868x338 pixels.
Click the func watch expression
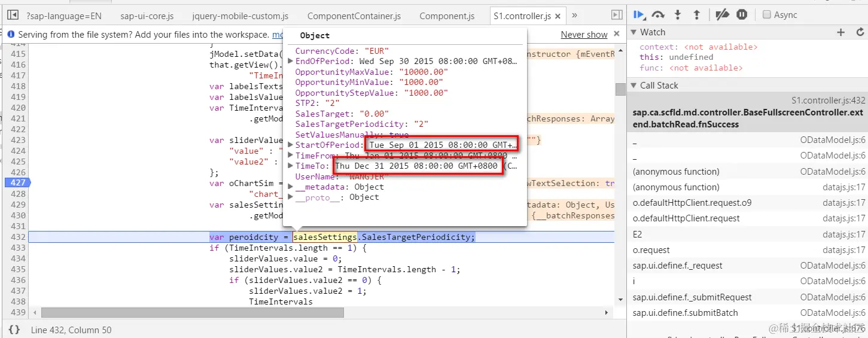click(x=691, y=68)
